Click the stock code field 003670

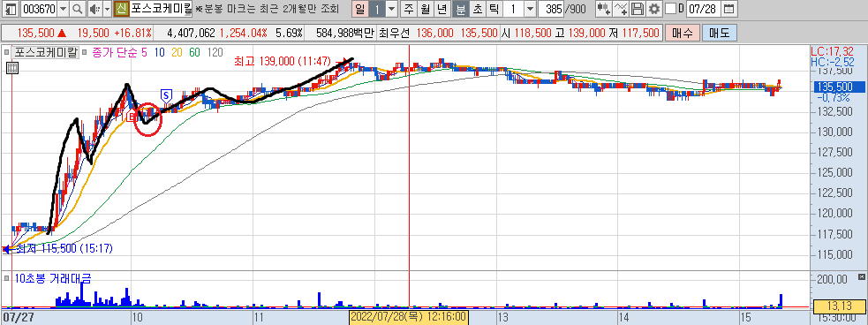click(x=38, y=9)
